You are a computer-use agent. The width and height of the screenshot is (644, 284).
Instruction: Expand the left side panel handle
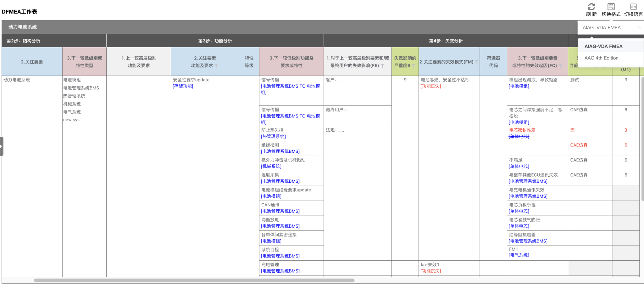pos(1,145)
